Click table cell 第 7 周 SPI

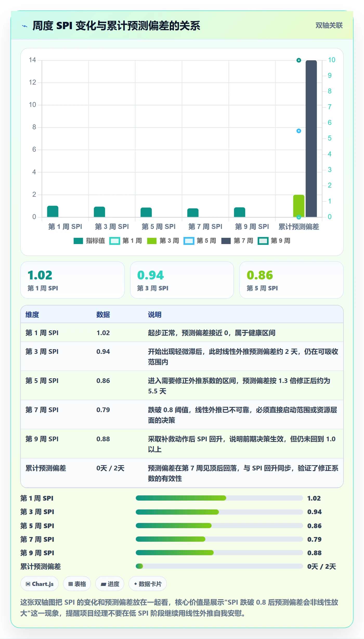point(42,410)
